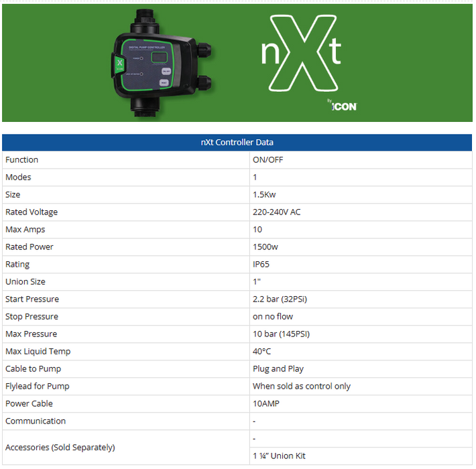Image resolution: width=476 pixels, height=469 pixels.
Task: Click the 'Power Cable' label
Action: coord(29,404)
